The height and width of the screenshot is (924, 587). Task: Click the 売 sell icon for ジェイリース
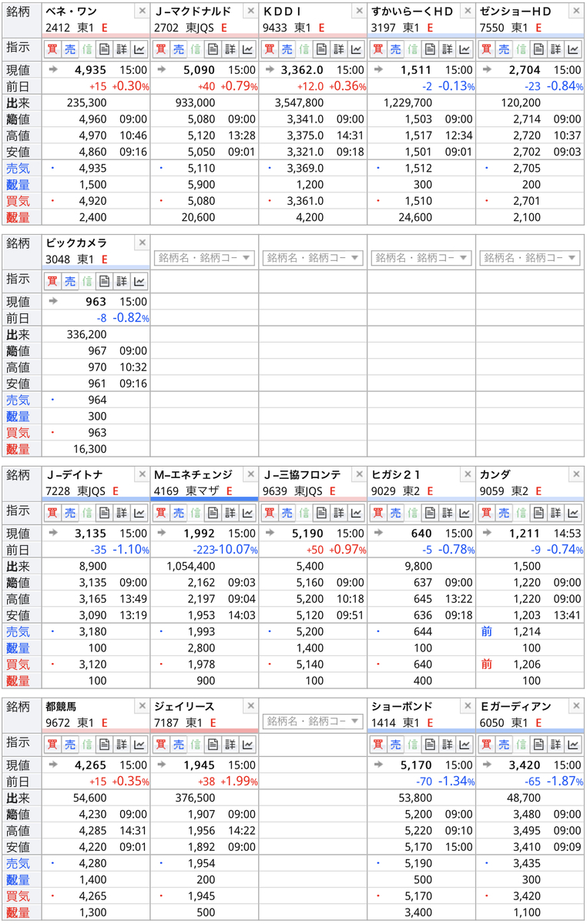click(x=178, y=745)
